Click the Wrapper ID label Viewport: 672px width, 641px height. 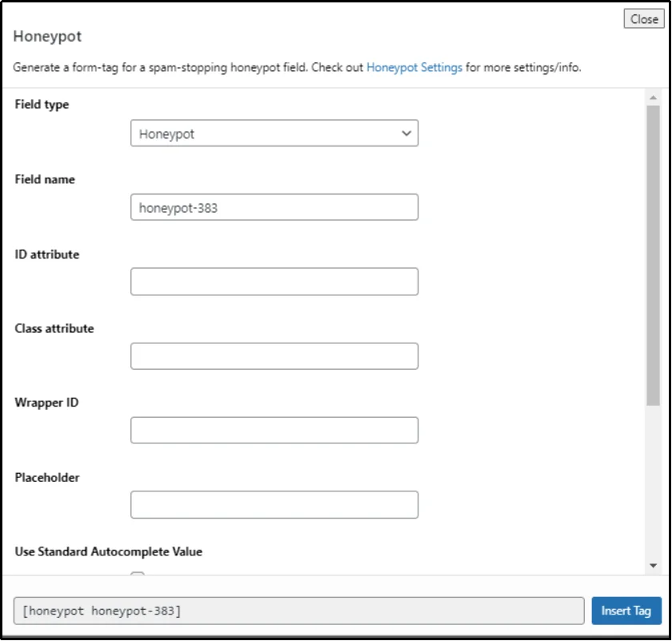46,403
